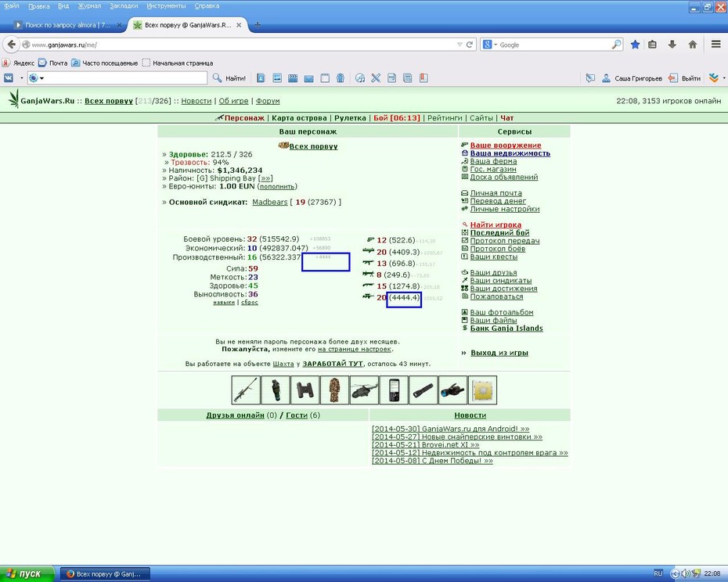
Task: Open the Firefox hamburger menu
Action: coord(715,45)
